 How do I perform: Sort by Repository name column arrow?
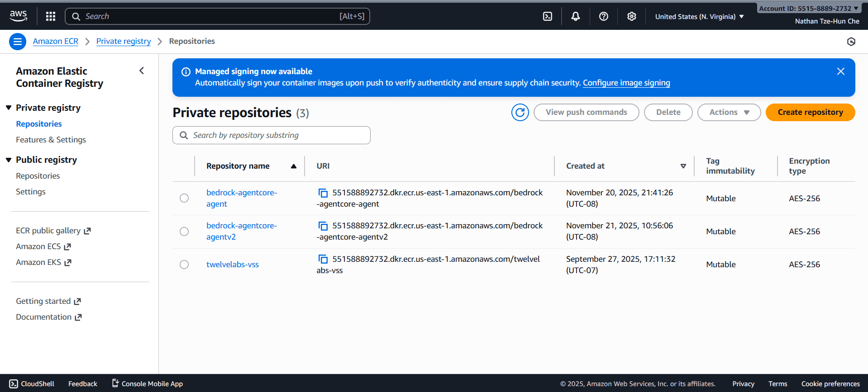[x=294, y=166]
